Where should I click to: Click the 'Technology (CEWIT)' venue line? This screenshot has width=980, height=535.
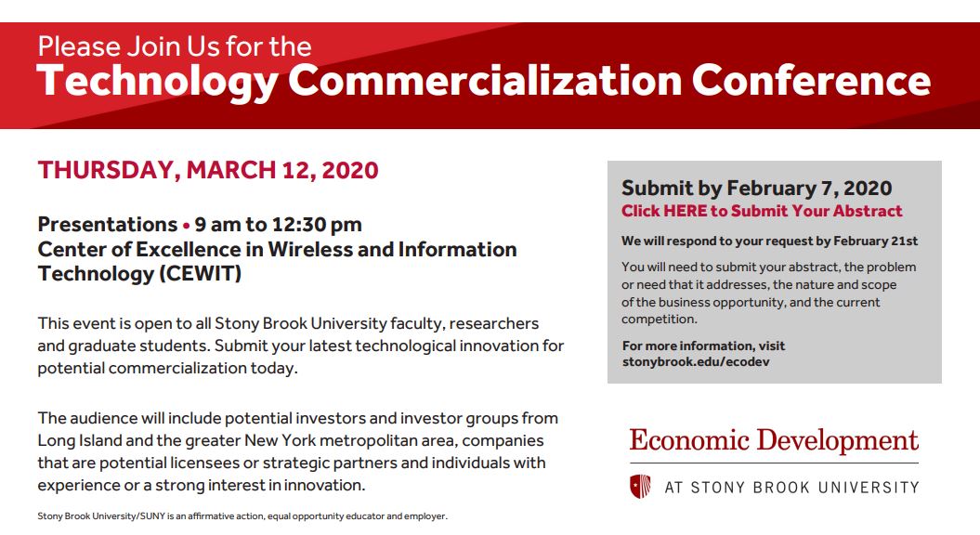[139, 274]
